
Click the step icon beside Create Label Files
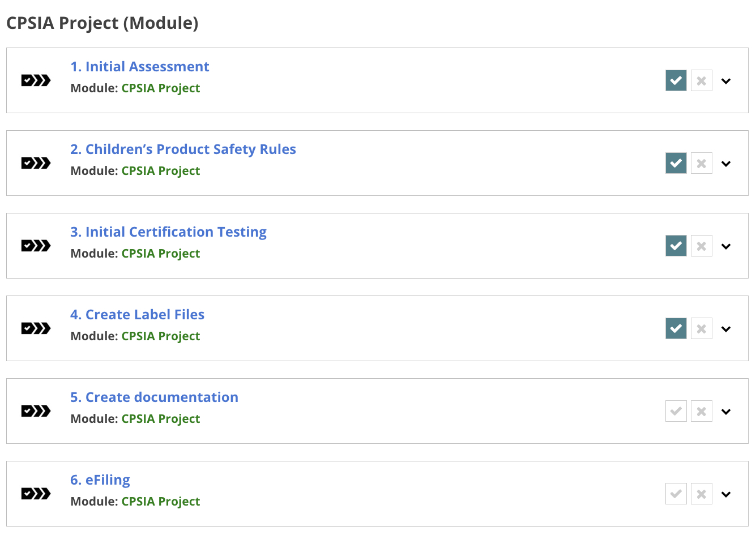pos(36,328)
